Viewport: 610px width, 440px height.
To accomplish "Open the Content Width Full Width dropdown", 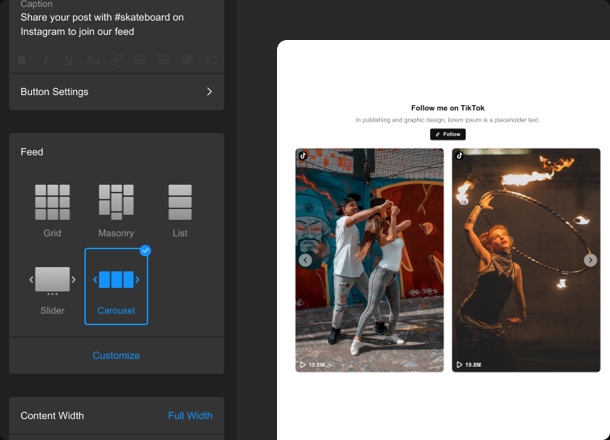I will point(189,416).
